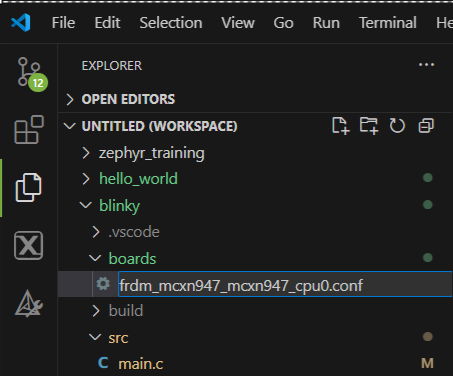This screenshot has height=376, width=453.
Task: Open the main.c file
Action: click(141, 363)
